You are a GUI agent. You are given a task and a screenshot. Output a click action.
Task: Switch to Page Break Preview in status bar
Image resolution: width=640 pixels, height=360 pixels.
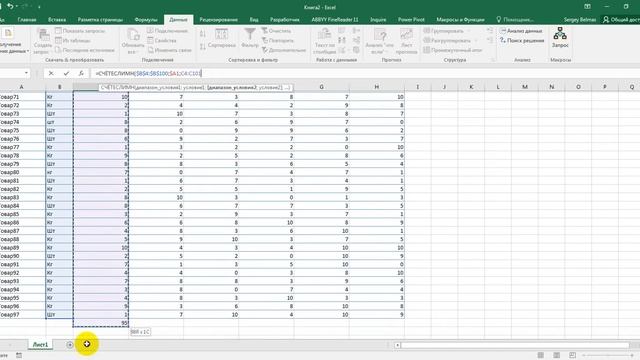[572, 355]
